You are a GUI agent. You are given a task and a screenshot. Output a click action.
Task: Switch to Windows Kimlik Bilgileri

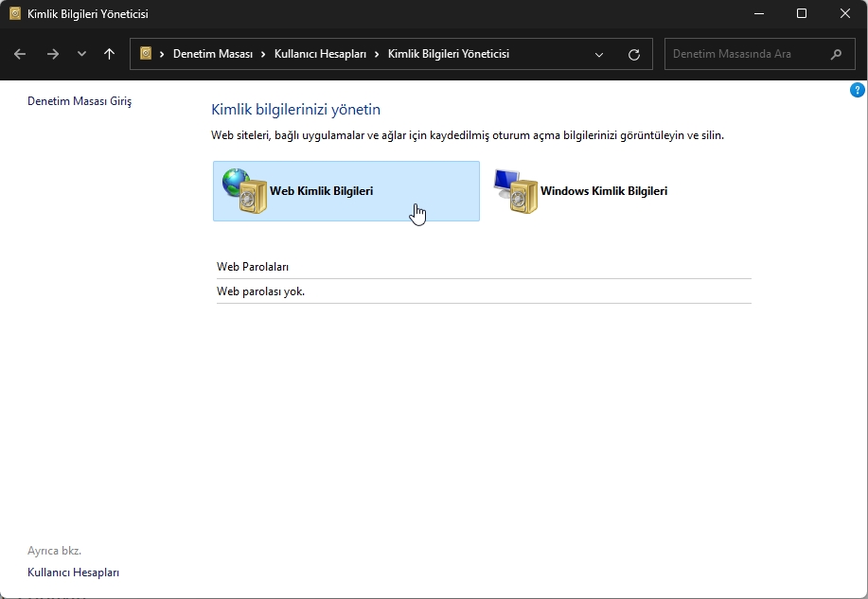pyautogui.click(x=603, y=191)
